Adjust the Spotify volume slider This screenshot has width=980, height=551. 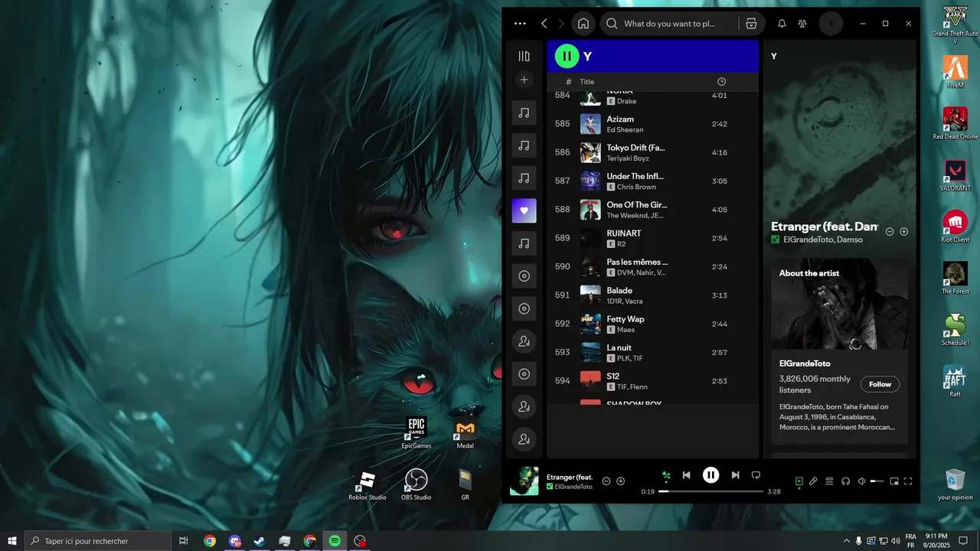point(877,481)
